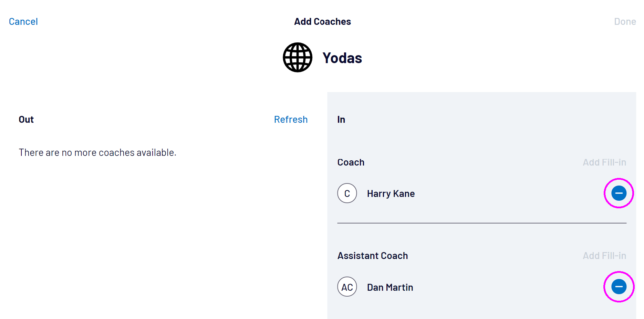Click the Coach section heading
Screen dimensions: 644x319
(x=351, y=162)
